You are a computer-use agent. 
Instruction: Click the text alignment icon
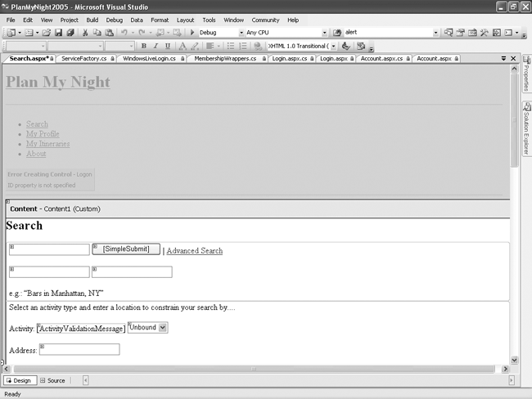pos(210,46)
